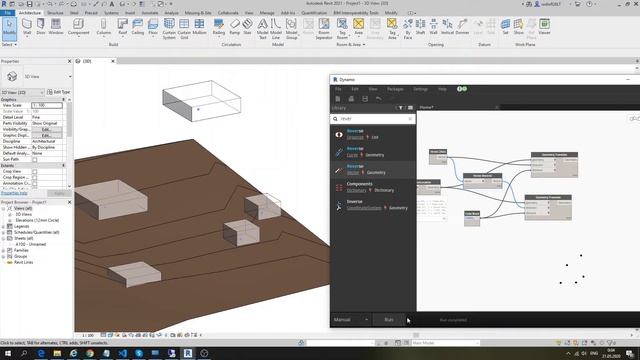
Task: Toggle the Crop Region visible checkbox
Action: click(x=35, y=178)
